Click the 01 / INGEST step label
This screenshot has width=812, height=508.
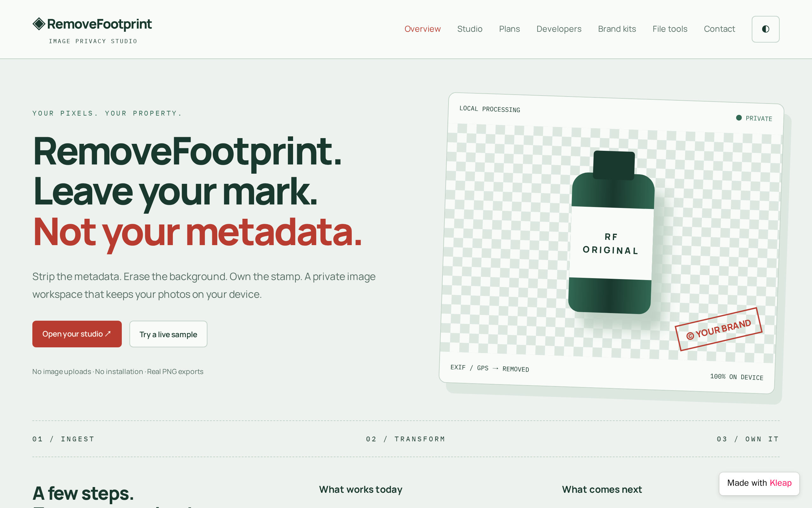coord(63,439)
